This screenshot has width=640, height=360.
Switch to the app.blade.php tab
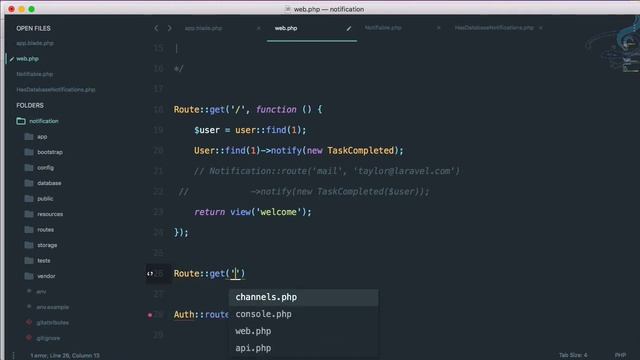point(203,28)
